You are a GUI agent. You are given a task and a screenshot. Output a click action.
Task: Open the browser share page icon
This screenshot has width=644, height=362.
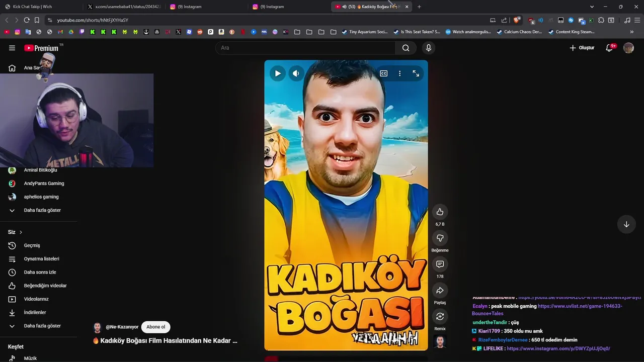click(504, 20)
